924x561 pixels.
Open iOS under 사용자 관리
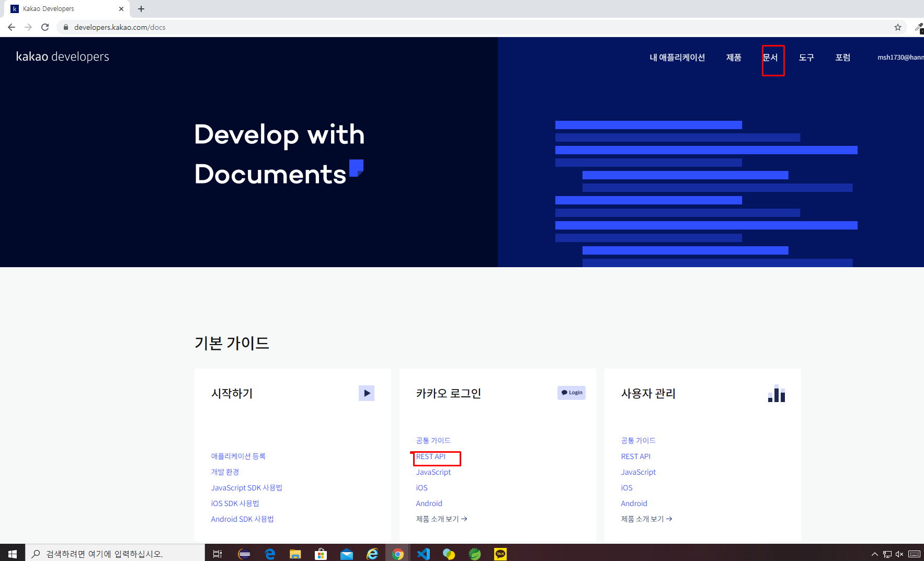point(626,488)
